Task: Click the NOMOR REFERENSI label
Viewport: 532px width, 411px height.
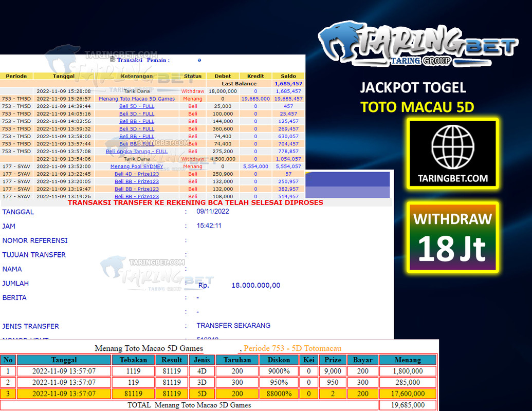Action: (35, 240)
